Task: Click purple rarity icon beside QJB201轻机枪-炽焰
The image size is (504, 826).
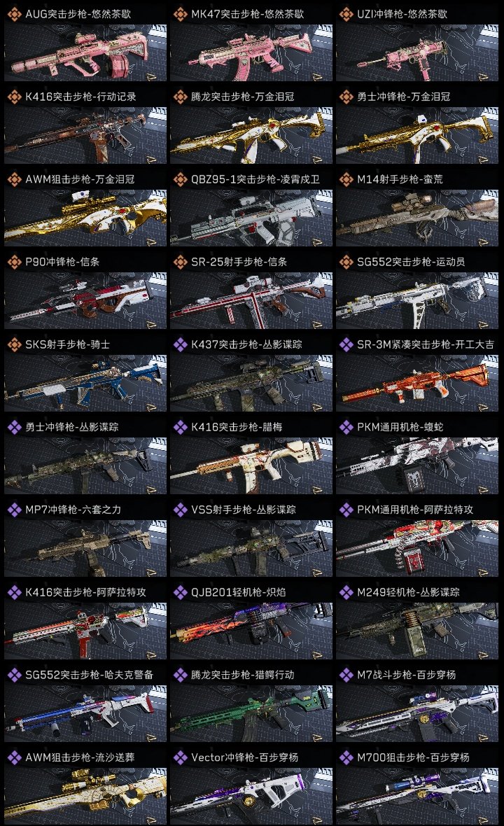Action: point(180,592)
